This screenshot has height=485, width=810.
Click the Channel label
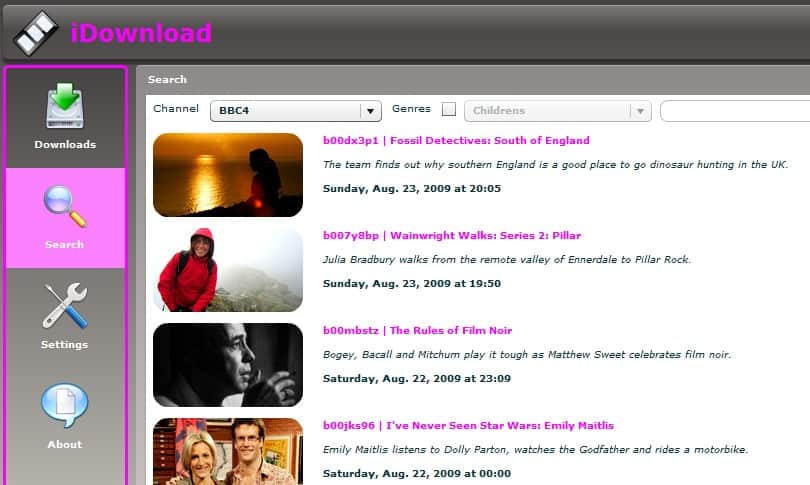click(176, 108)
